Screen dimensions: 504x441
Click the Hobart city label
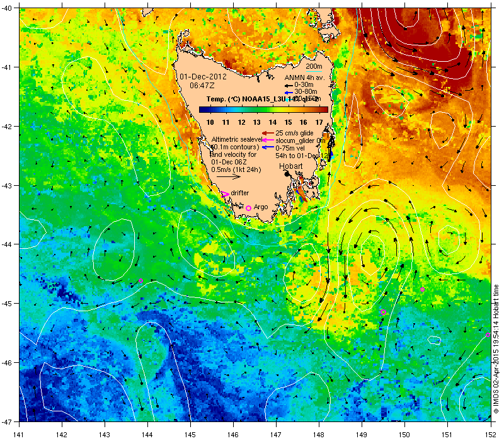click(x=291, y=166)
